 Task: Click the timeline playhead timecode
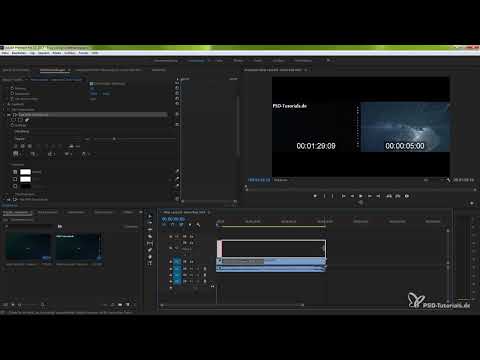[173, 219]
